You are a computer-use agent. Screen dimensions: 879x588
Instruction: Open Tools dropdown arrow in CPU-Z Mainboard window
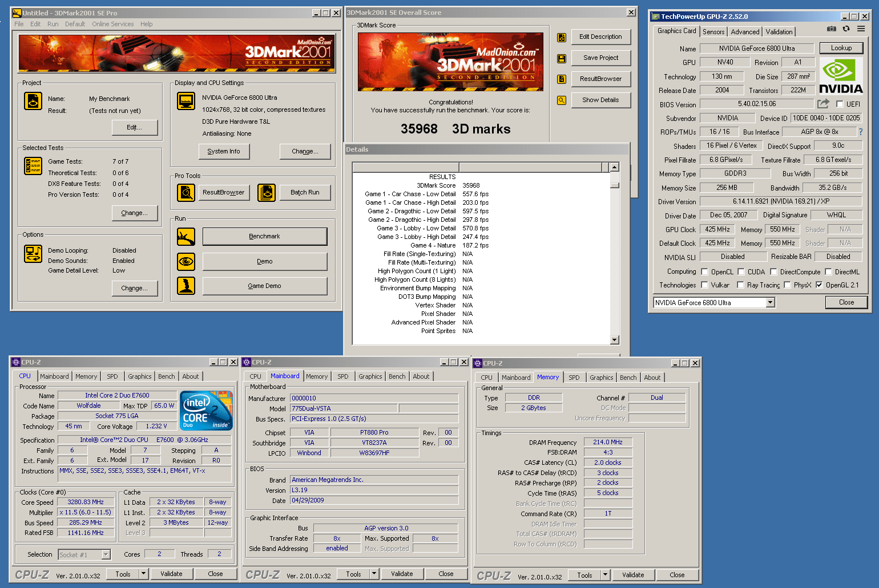374,574
